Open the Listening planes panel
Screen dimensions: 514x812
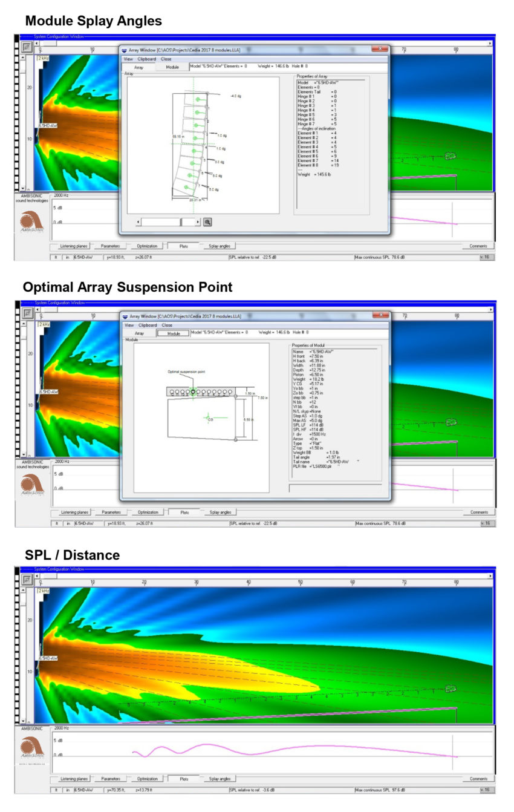click(x=73, y=246)
